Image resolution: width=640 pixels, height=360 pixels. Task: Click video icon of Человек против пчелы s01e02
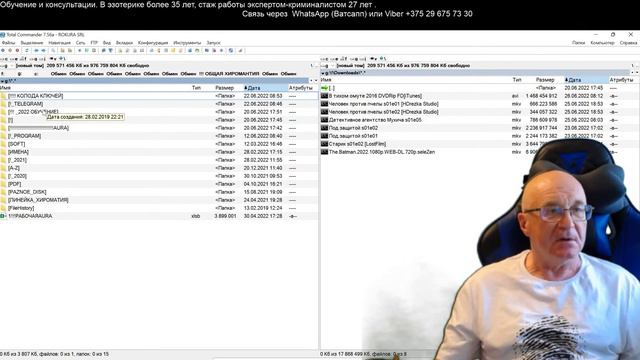pyautogui.click(x=324, y=112)
